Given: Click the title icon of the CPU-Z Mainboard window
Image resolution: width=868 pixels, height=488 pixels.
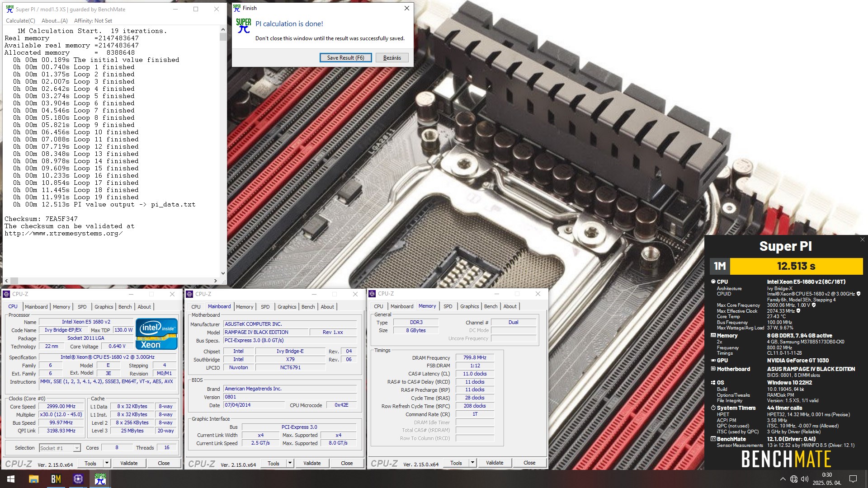Looking at the screenshot, I should pyautogui.click(x=189, y=294).
